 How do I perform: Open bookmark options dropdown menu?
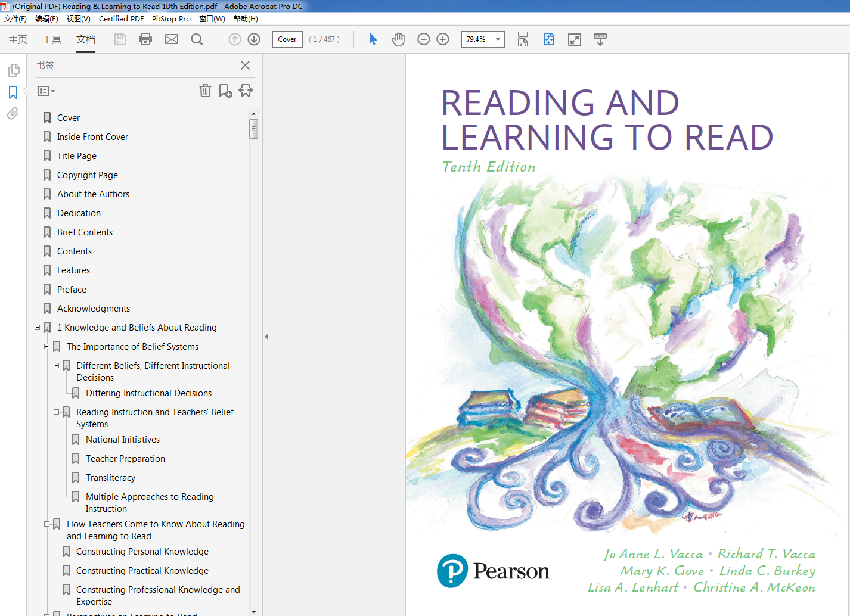click(x=46, y=91)
